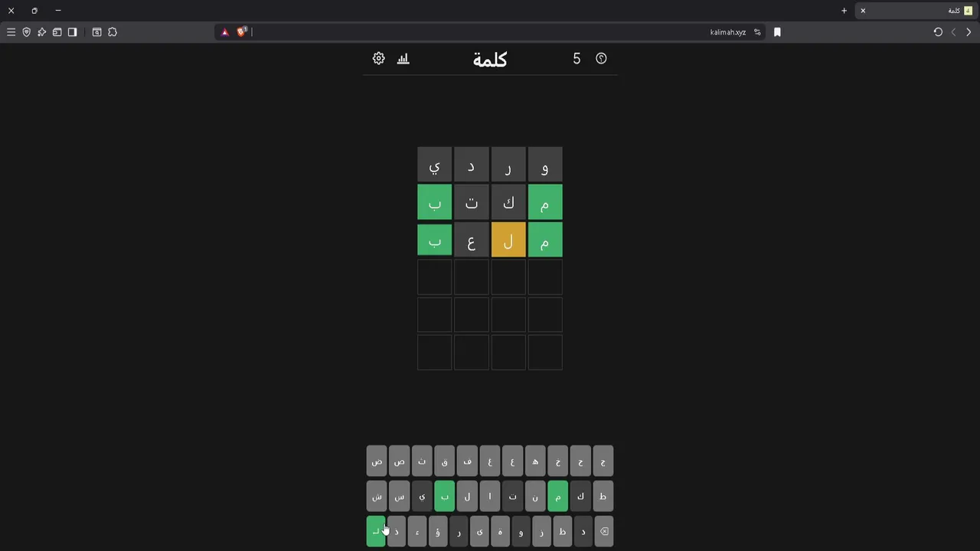Click the right-pointing navigation arrow

pos(969,32)
